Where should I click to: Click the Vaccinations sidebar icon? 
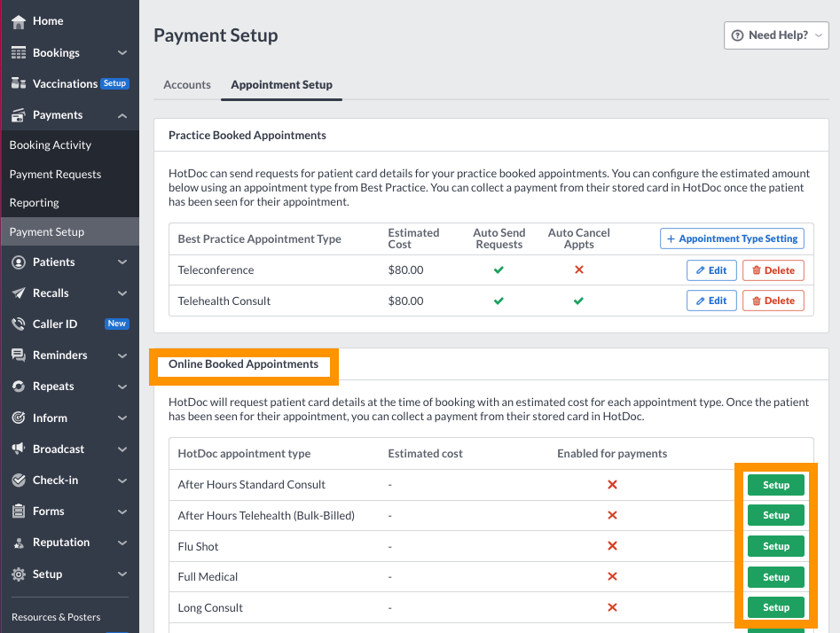[19, 83]
